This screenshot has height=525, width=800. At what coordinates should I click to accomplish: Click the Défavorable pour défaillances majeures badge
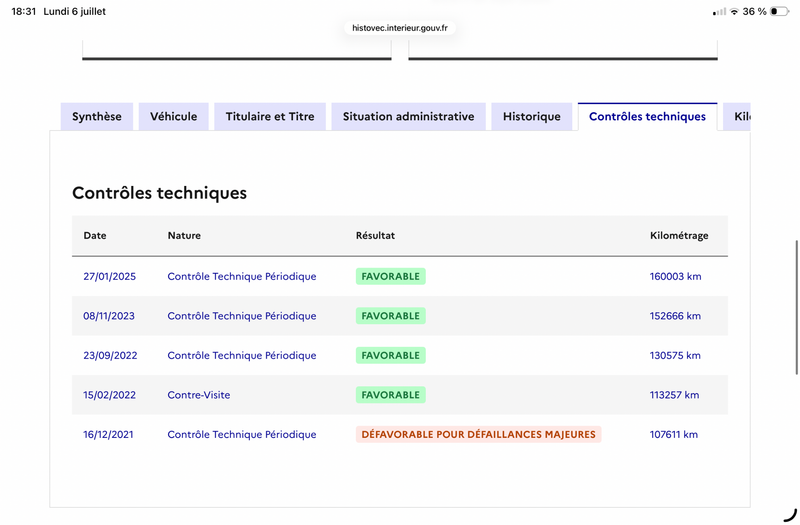[479, 435]
